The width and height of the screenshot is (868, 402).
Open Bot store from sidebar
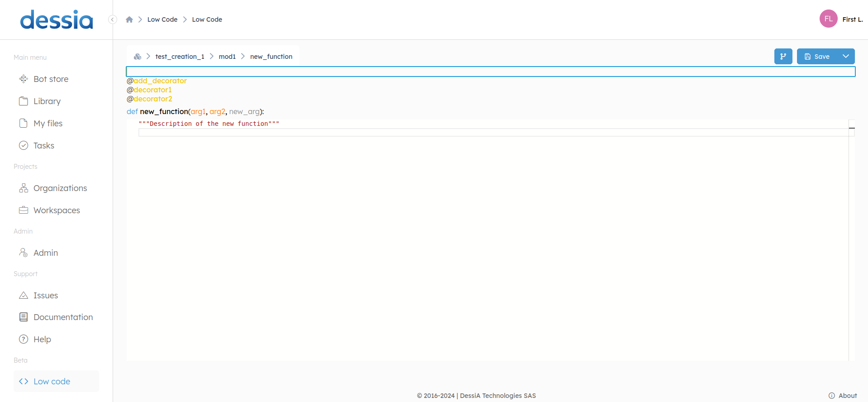(x=51, y=79)
